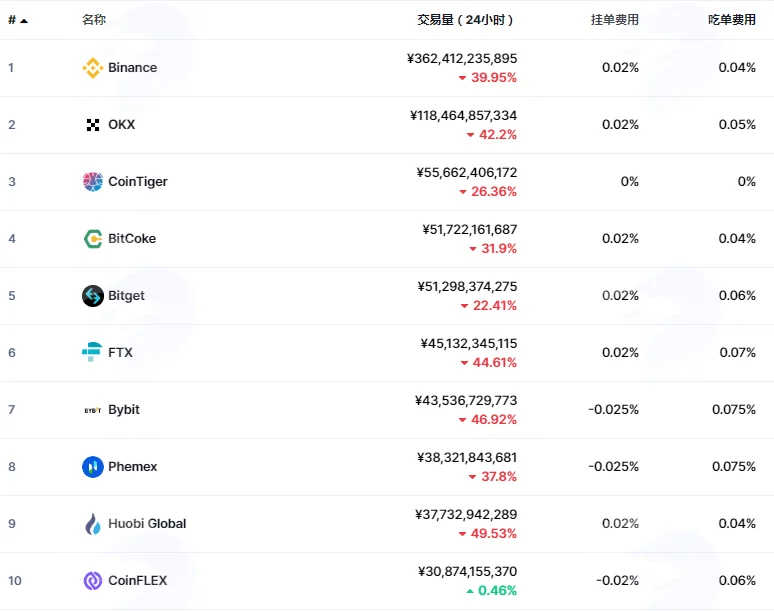Screen dimensions: 774x611
Task: Open the Binance exchange name link
Action: (133, 68)
